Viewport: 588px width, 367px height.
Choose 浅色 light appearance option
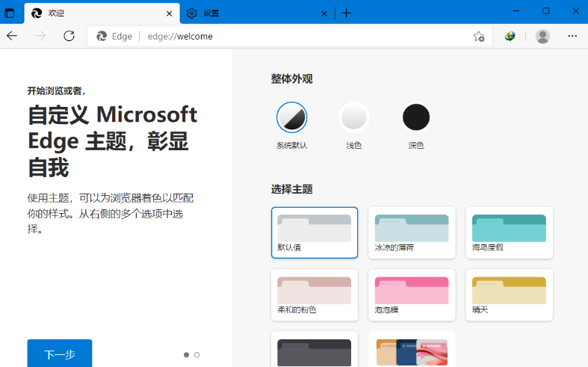(354, 117)
